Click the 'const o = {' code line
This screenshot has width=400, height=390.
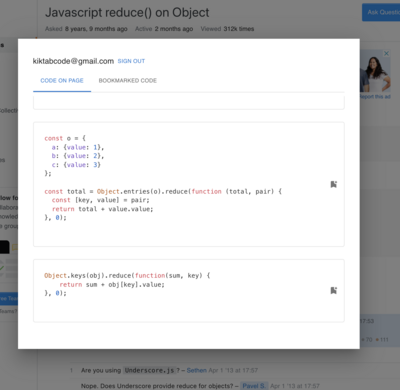(65, 138)
